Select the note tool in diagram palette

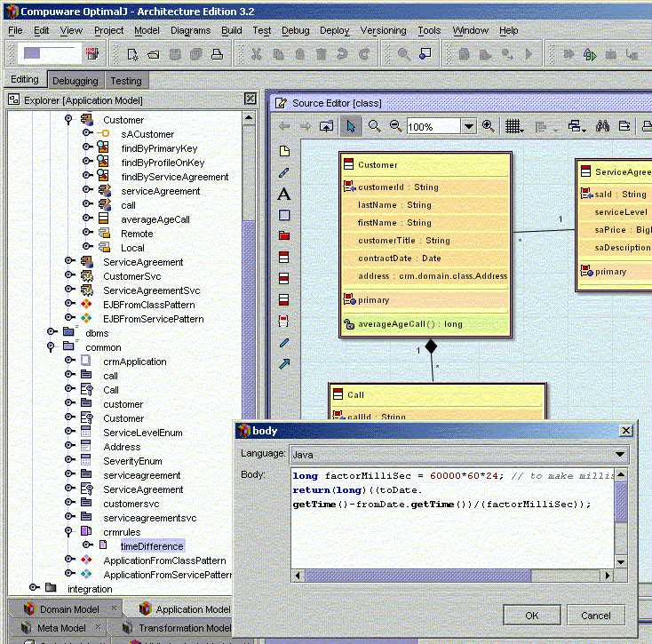point(284,151)
